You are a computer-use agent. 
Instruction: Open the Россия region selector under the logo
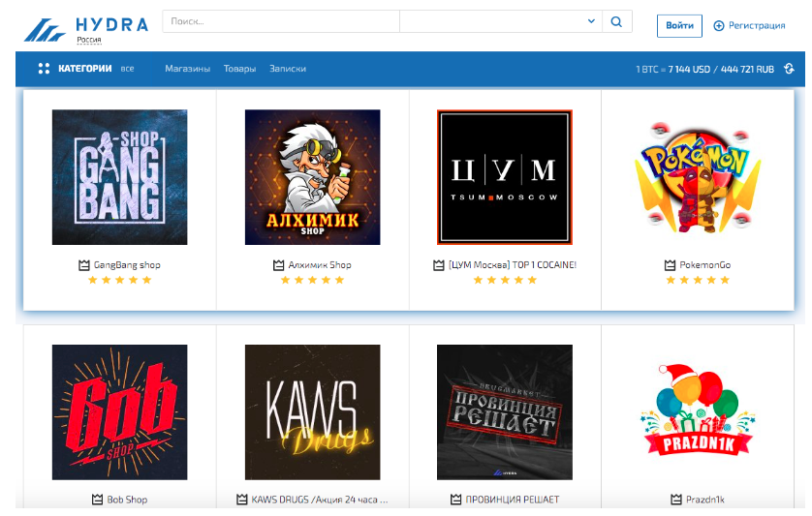88,41
